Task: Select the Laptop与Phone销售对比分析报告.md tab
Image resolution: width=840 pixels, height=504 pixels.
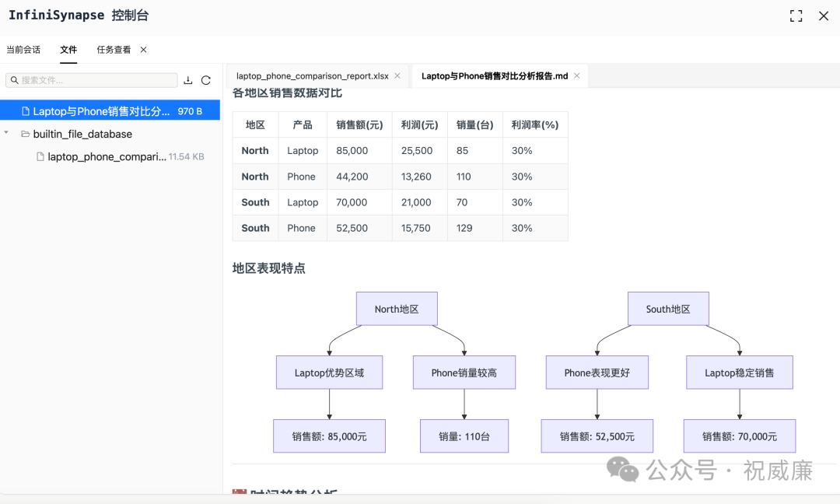Action: pos(493,75)
